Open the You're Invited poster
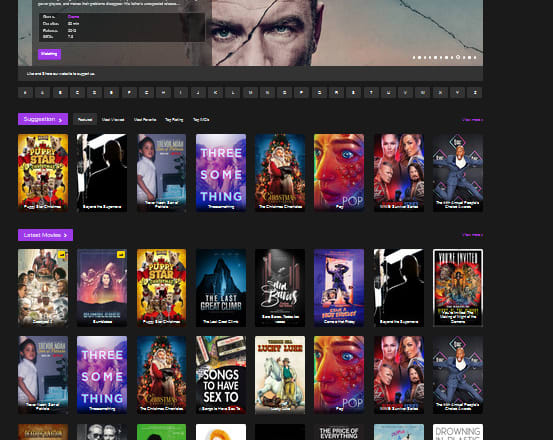The height and width of the screenshot is (440, 553). coord(458,288)
